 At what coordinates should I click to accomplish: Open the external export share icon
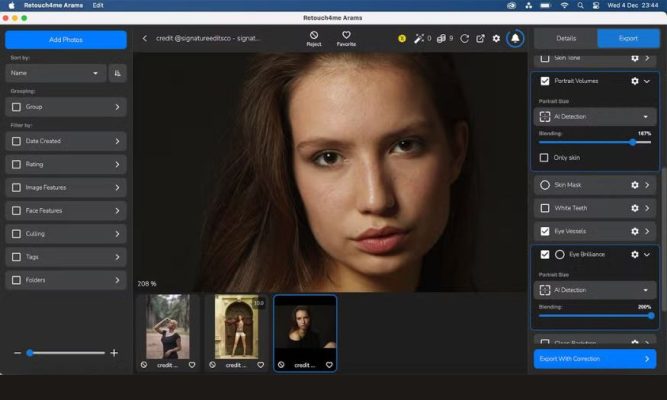tap(480, 39)
